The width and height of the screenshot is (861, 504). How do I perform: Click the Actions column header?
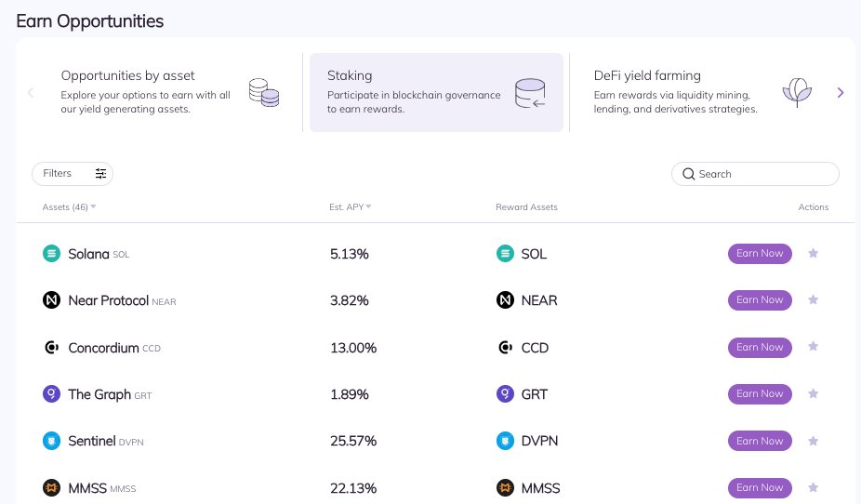pyautogui.click(x=814, y=207)
